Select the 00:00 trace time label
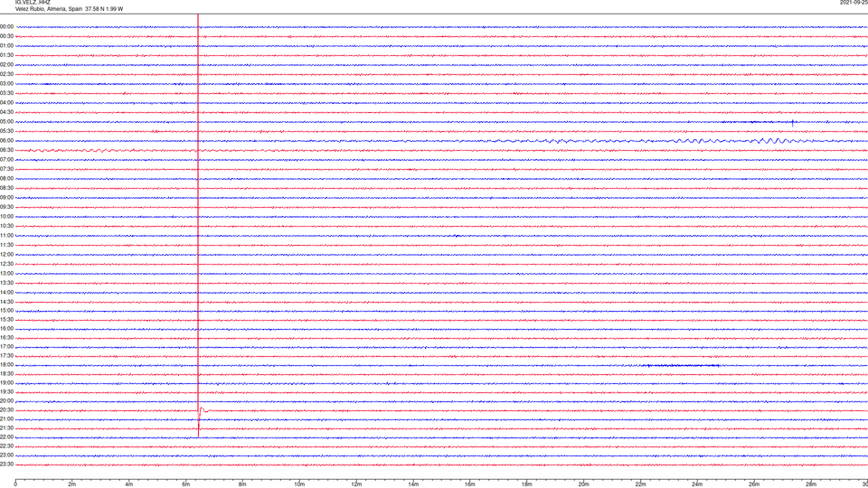 tap(6, 26)
